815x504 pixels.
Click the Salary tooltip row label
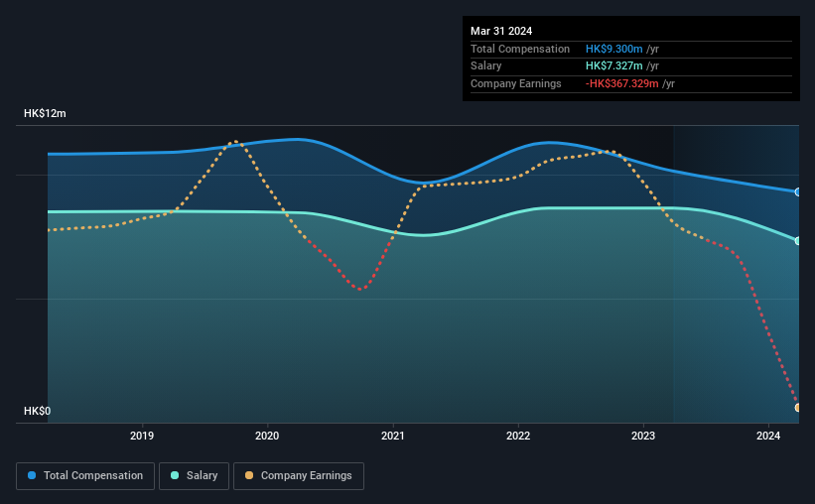(x=486, y=66)
